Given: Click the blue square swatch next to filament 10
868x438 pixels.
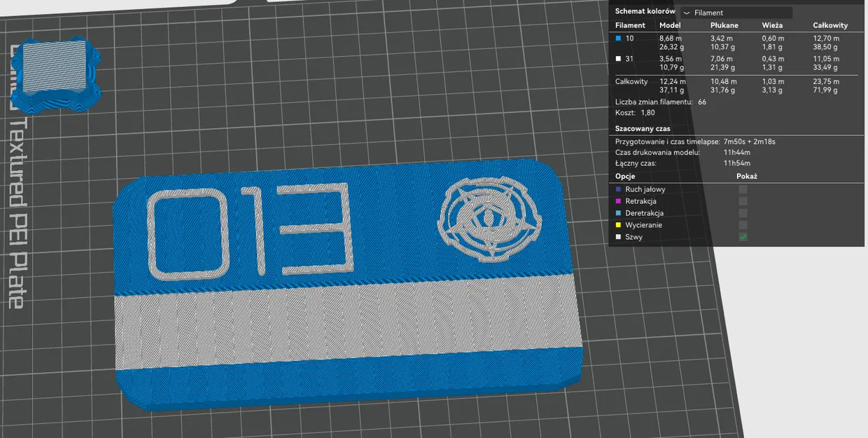Looking at the screenshot, I should click(x=617, y=39).
